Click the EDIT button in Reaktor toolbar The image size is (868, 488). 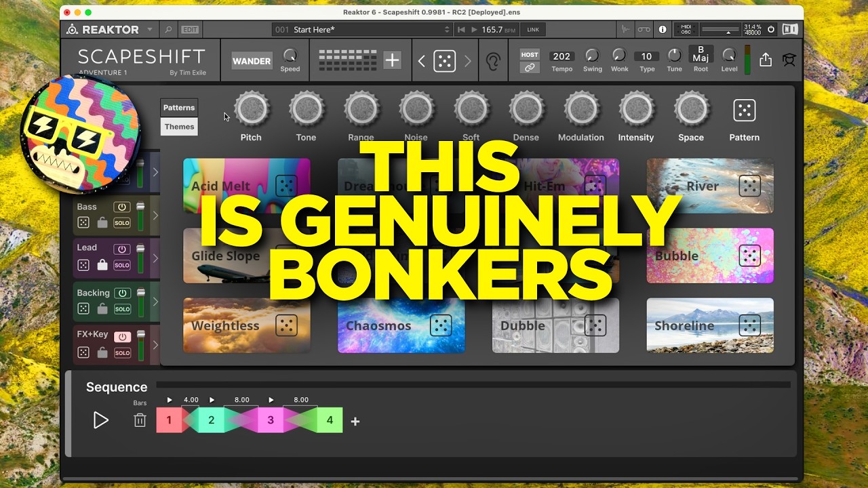pyautogui.click(x=190, y=30)
